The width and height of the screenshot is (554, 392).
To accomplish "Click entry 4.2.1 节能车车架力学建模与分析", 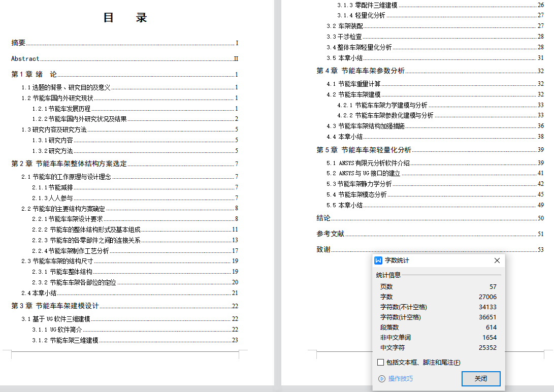I will [441, 105].
